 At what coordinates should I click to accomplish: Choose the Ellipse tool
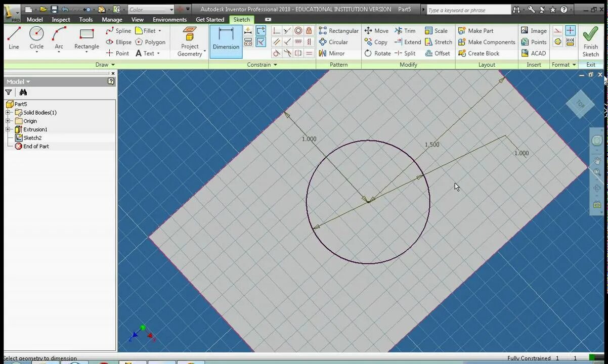pyautogui.click(x=118, y=42)
